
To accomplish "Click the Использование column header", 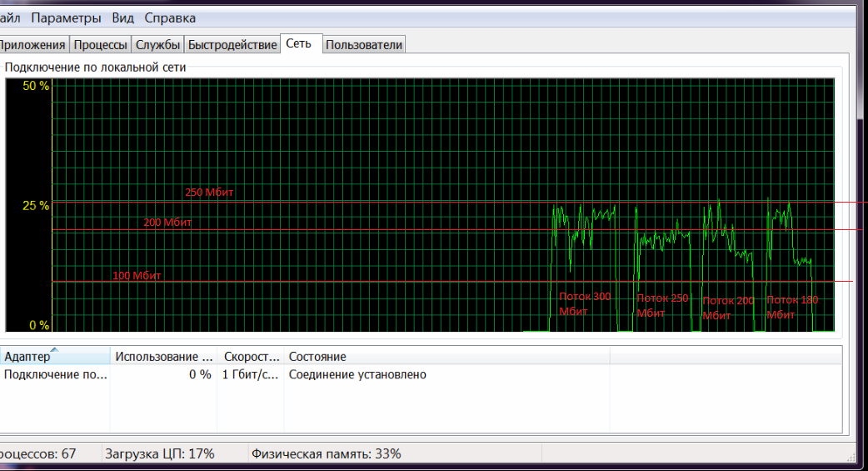I will pyautogui.click(x=162, y=357).
